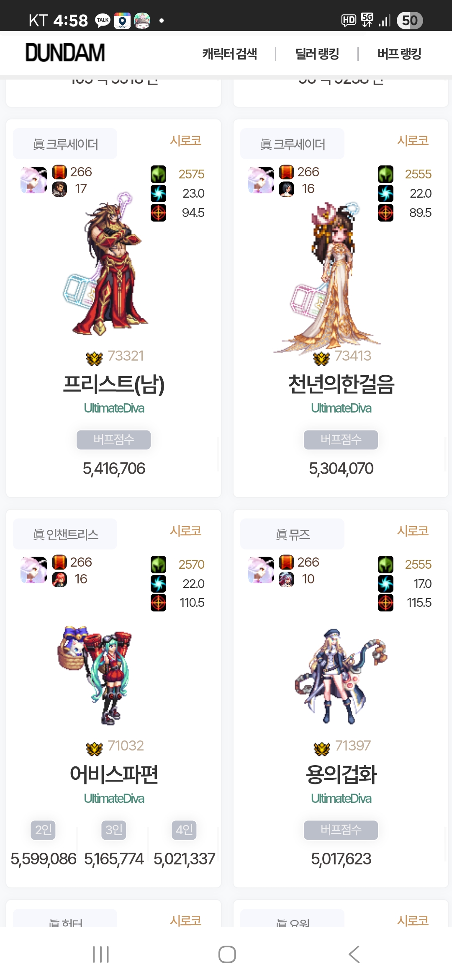Select the 2인 party buff tab
Image resolution: width=452 pixels, height=980 pixels.
pyautogui.click(x=44, y=830)
